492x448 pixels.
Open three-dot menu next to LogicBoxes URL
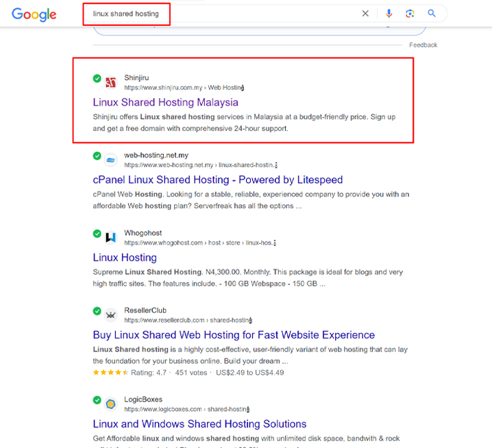click(x=249, y=410)
